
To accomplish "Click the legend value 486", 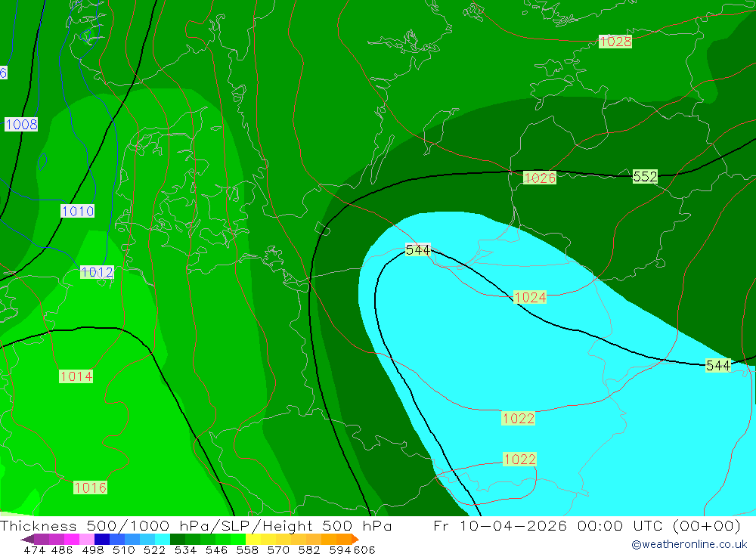I will click(62, 550).
